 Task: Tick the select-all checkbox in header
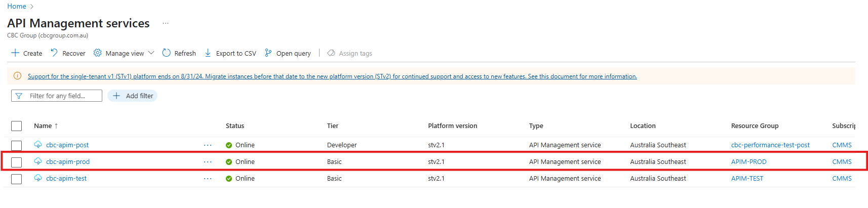pyautogui.click(x=17, y=126)
